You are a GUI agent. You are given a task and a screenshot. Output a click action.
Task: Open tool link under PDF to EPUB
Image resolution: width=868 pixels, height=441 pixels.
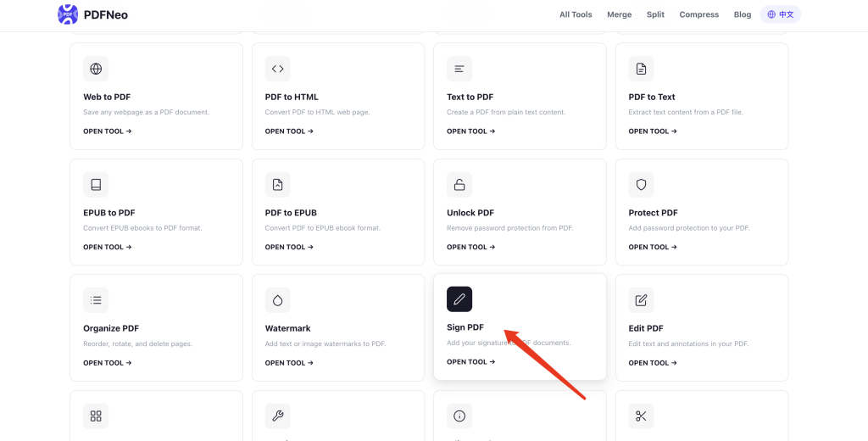click(x=289, y=247)
